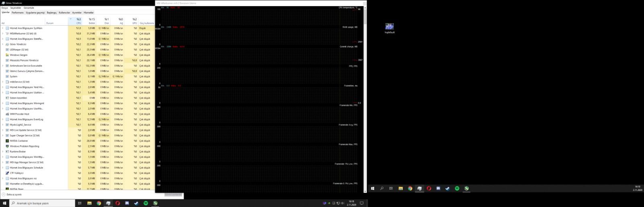Screen dimensions: 644x207
Task: Switch to the Uygulama geçmişi tab
Action: point(35,12)
